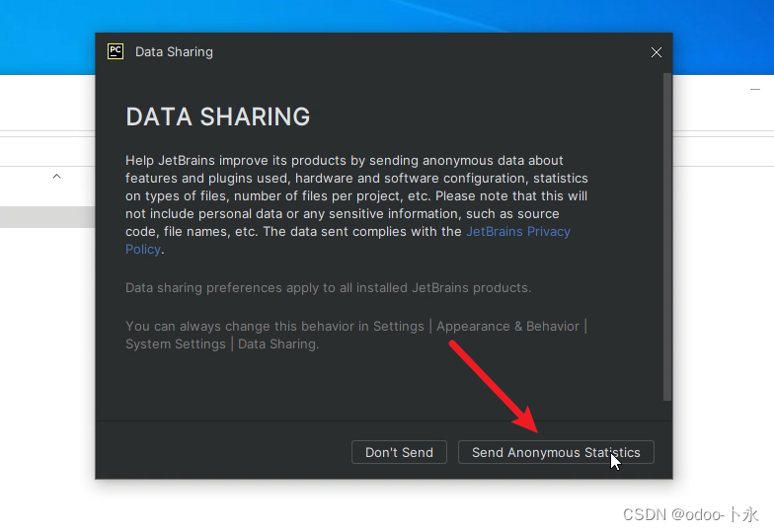774x532 pixels.
Task: Open the JetBrains Privacy Policy link
Action: [x=517, y=231]
